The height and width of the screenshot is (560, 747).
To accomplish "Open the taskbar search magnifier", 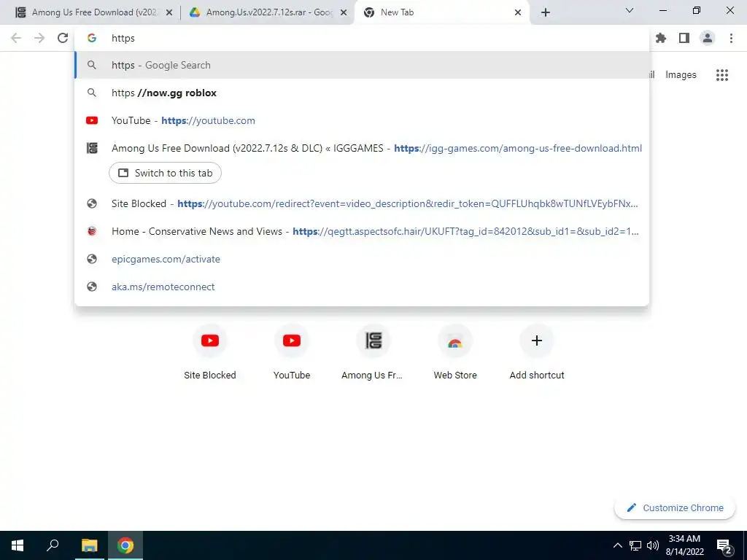I will 53,545.
